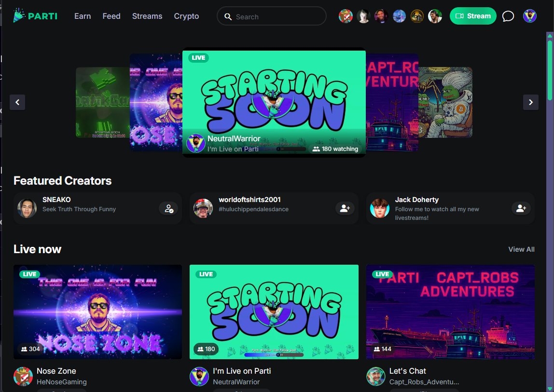
Task: Click Seek Truth Through Funny tagline
Action: coord(79,209)
